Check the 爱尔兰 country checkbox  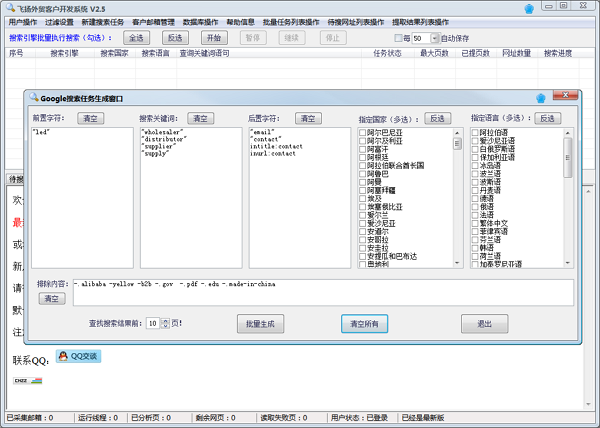[362, 215]
